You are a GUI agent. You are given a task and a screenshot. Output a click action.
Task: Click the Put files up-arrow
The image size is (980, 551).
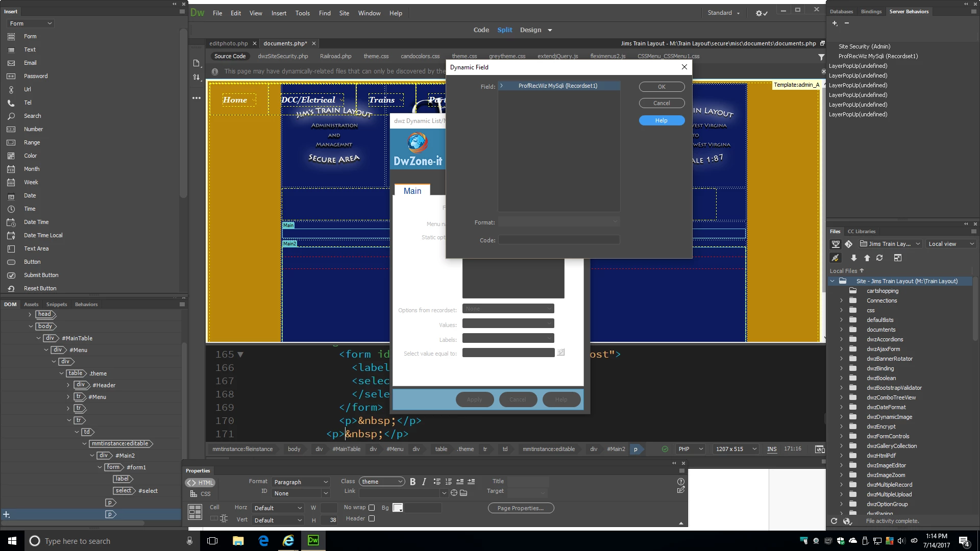pyautogui.click(x=867, y=258)
